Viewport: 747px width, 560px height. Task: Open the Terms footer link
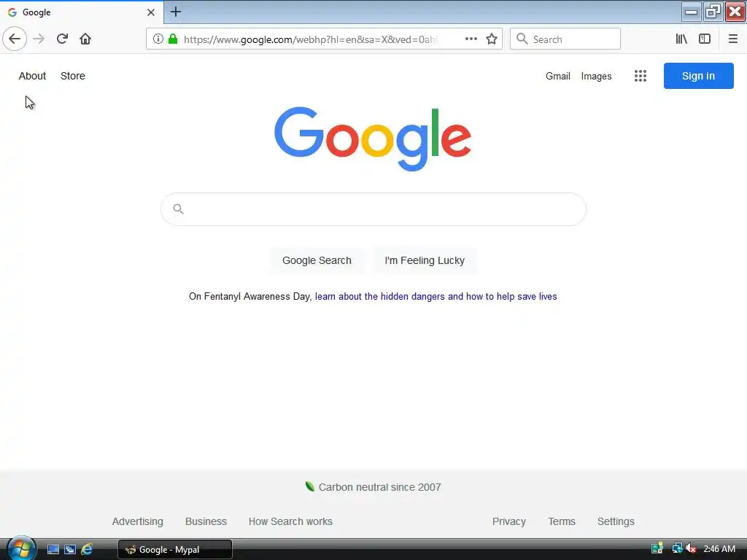pos(562,521)
